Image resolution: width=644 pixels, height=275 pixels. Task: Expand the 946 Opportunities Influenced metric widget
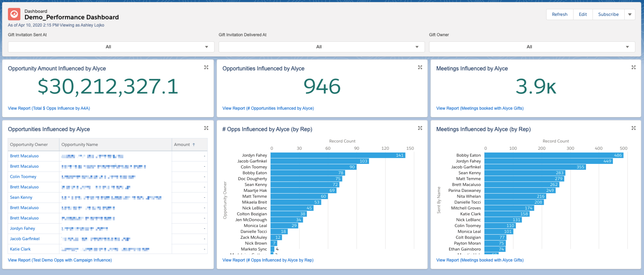coord(420,67)
